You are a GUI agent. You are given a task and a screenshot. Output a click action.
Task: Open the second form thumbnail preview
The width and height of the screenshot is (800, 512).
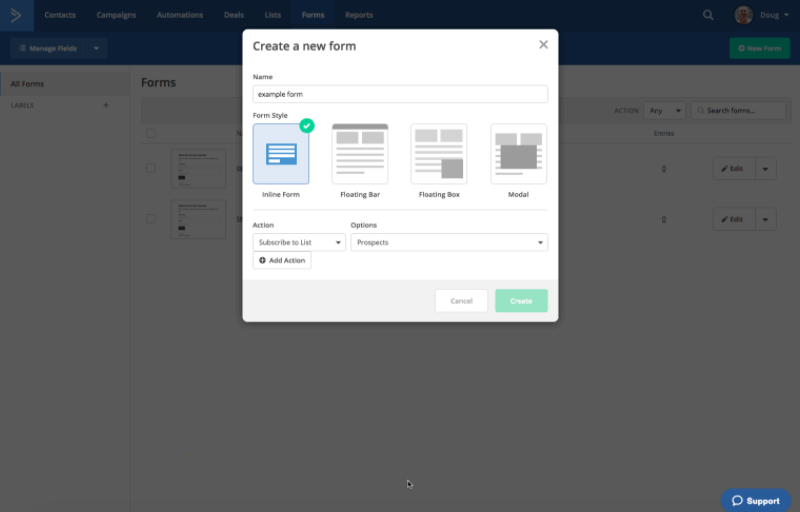pos(198,219)
